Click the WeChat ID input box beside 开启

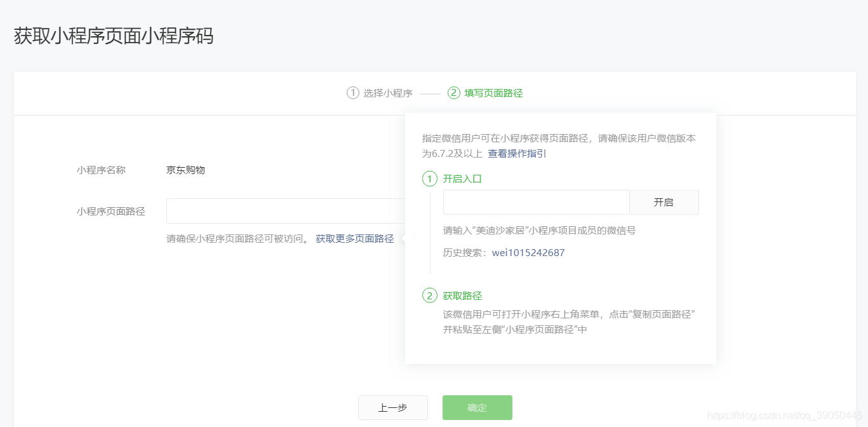pos(535,202)
